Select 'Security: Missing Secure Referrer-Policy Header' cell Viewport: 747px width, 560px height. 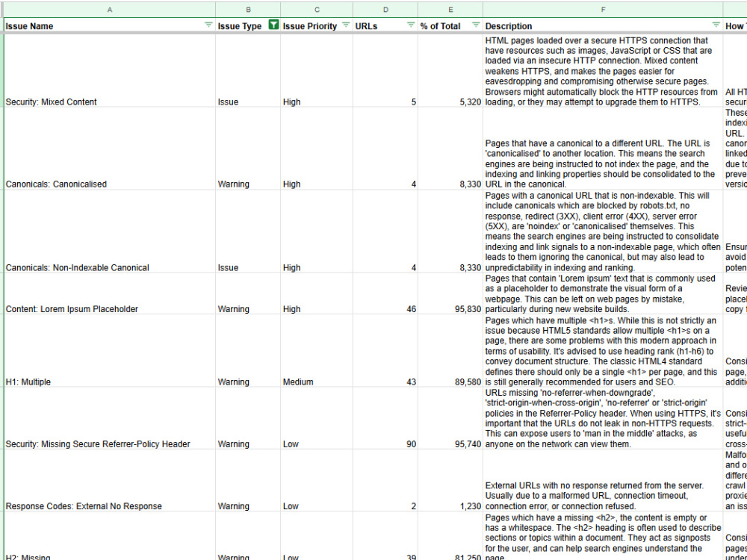click(110, 419)
